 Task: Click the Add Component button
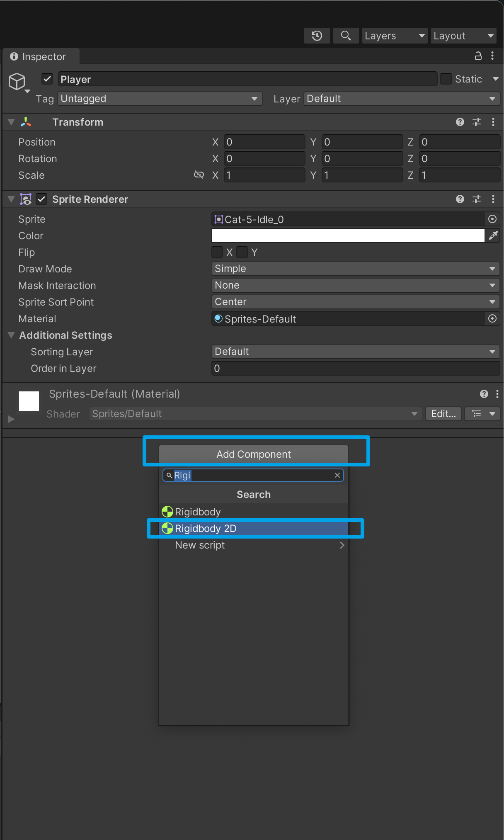click(x=254, y=454)
